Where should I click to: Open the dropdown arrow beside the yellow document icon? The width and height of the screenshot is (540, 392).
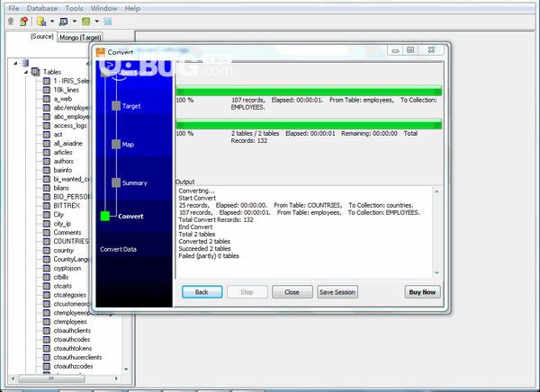(52, 22)
